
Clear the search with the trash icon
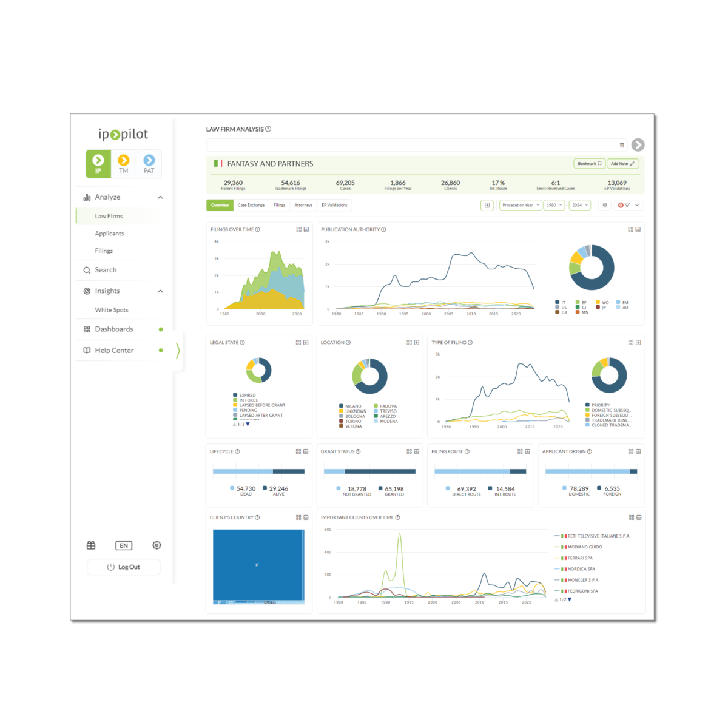tap(622, 144)
